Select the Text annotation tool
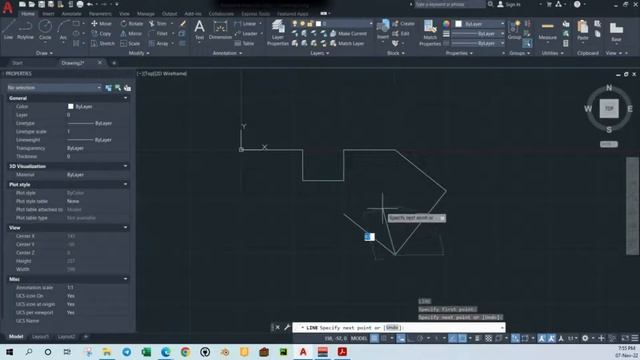This screenshot has width=640, height=360. click(199, 29)
